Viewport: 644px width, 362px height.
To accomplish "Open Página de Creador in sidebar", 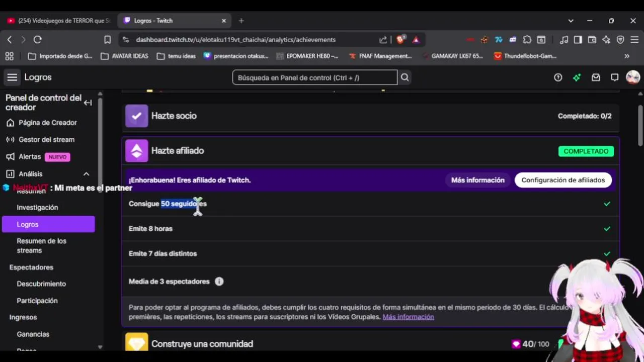I will coord(48,123).
